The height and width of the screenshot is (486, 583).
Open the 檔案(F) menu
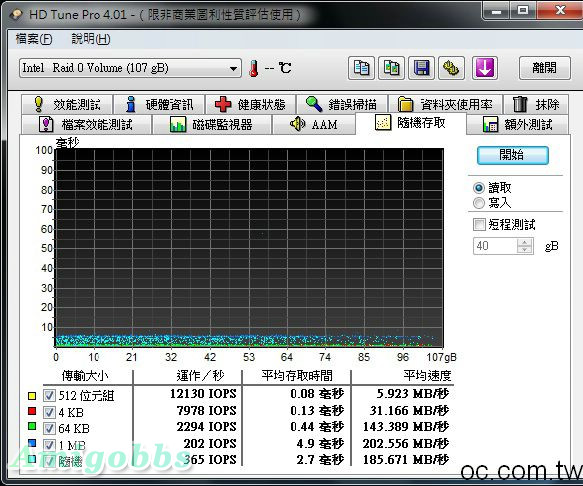click(x=34, y=39)
